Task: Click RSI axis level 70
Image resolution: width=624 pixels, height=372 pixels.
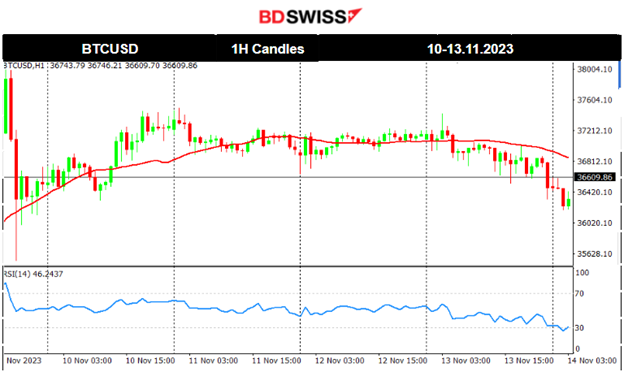Action: pos(580,294)
